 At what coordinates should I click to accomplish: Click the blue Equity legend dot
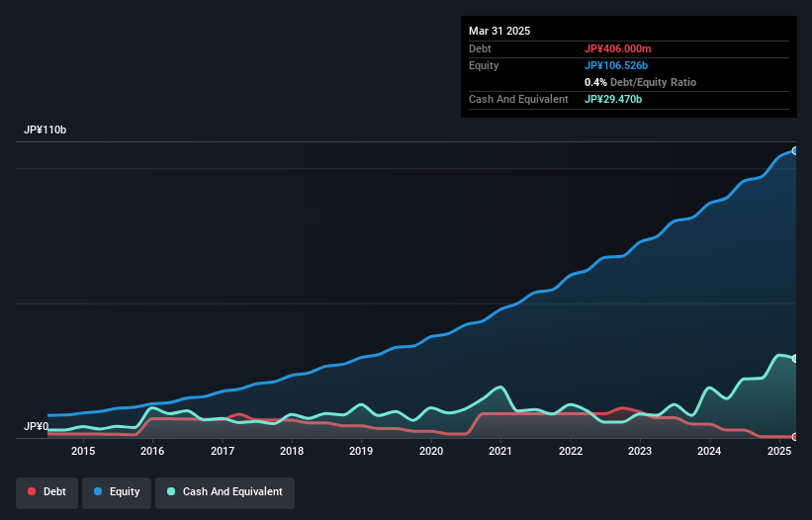click(x=98, y=491)
